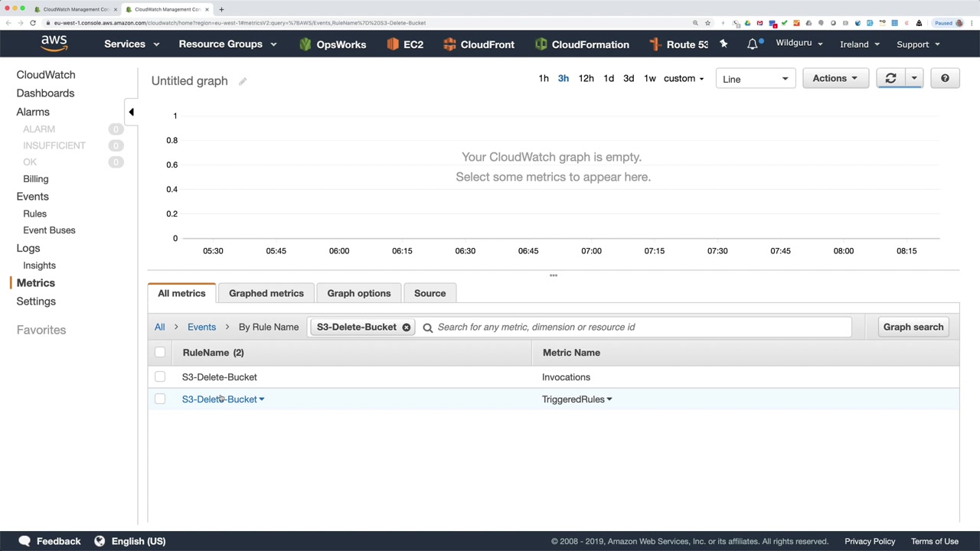Open the notifications bell
This screenshot has width=980, height=551.
point(753,44)
